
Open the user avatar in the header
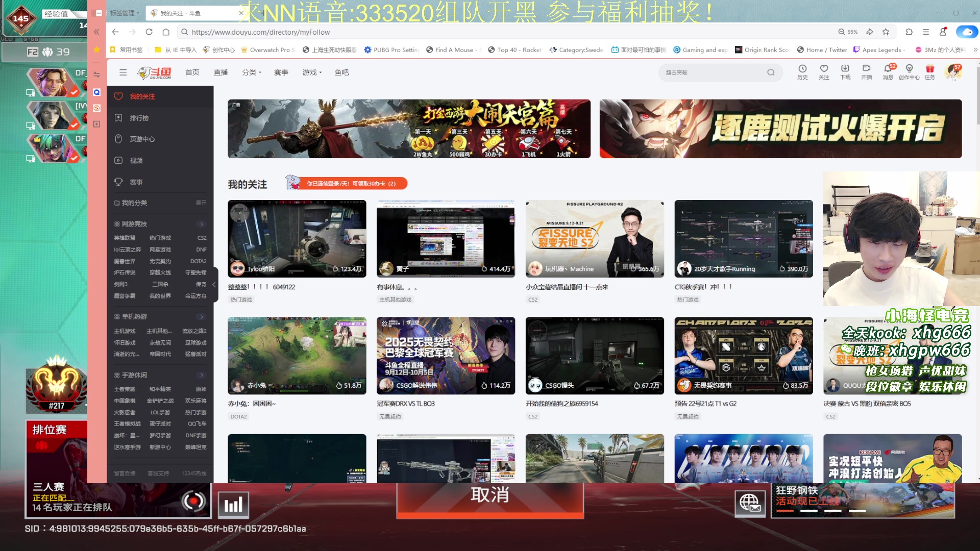(952, 72)
